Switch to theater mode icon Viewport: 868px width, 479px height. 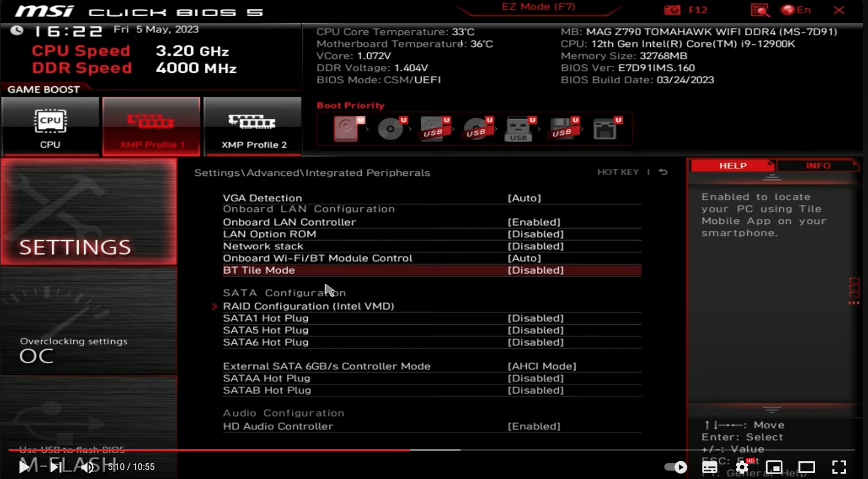tap(807, 467)
